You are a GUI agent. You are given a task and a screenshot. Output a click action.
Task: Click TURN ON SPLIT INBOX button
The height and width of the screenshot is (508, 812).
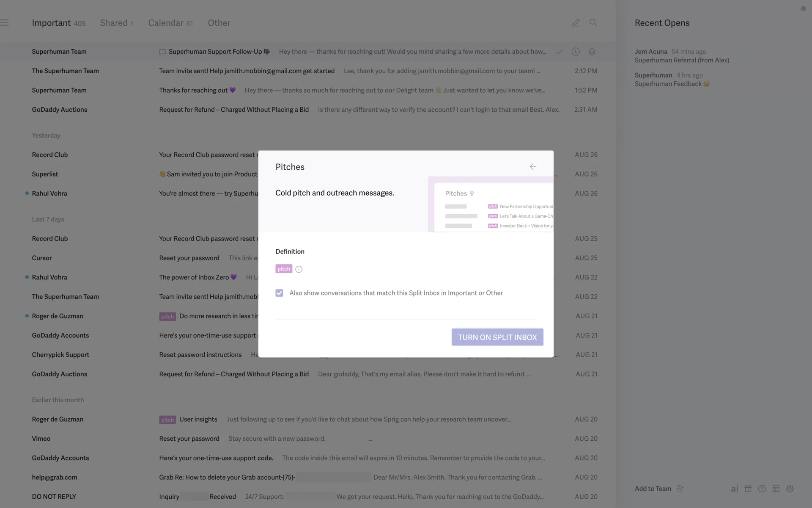pos(497,337)
